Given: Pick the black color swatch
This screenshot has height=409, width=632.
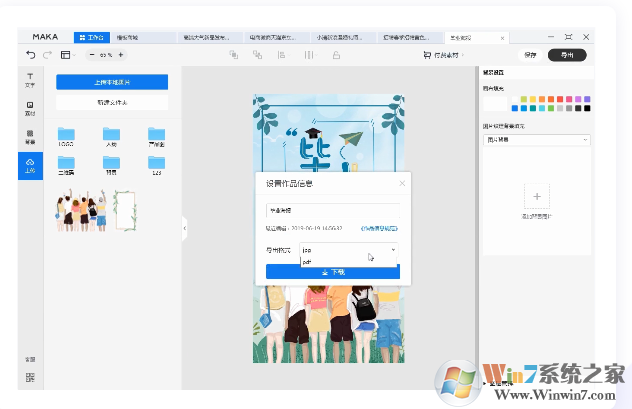Looking at the screenshot, I should click(x=587, y=108).
